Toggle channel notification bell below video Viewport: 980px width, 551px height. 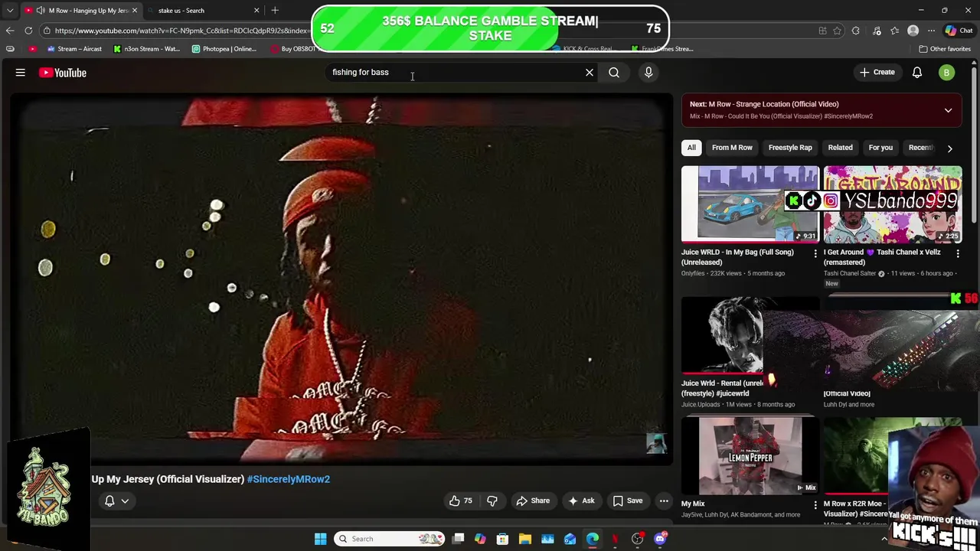[x=116, y=500]
